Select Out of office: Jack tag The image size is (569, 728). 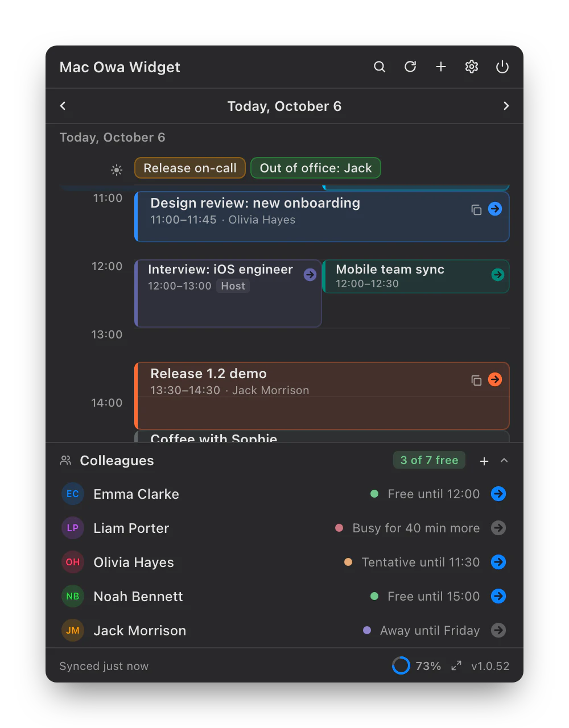(x=316, y=168)
